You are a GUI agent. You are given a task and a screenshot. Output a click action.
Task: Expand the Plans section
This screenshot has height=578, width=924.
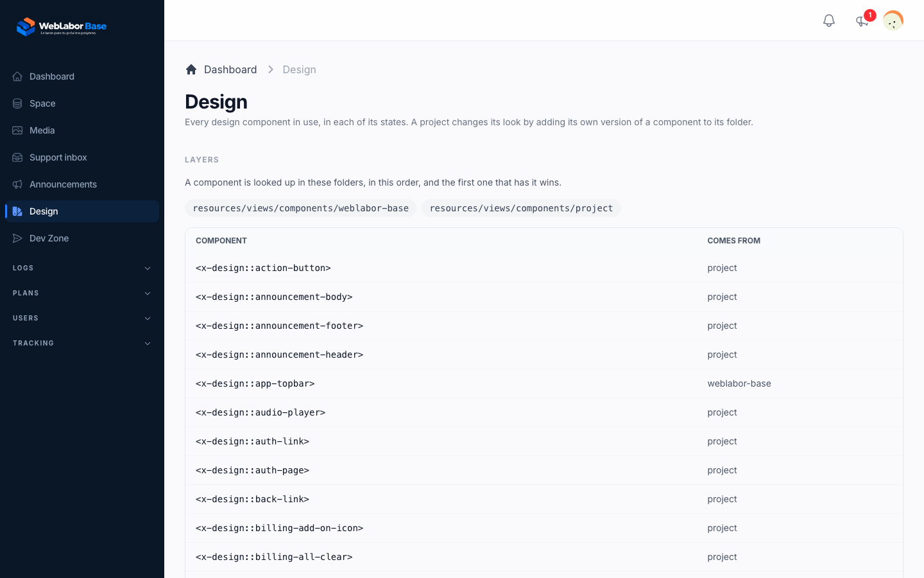pos(82,293)
